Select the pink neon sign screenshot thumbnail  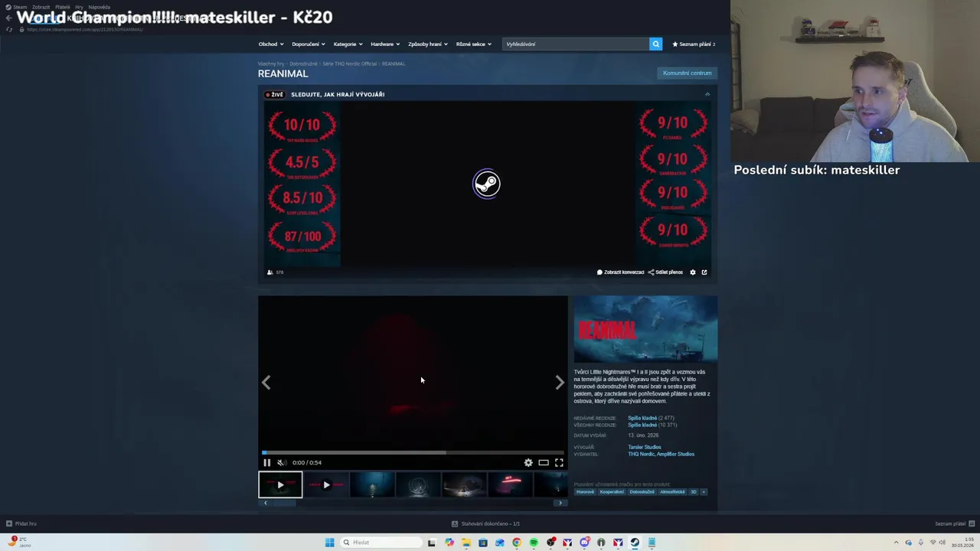(510, 484)
